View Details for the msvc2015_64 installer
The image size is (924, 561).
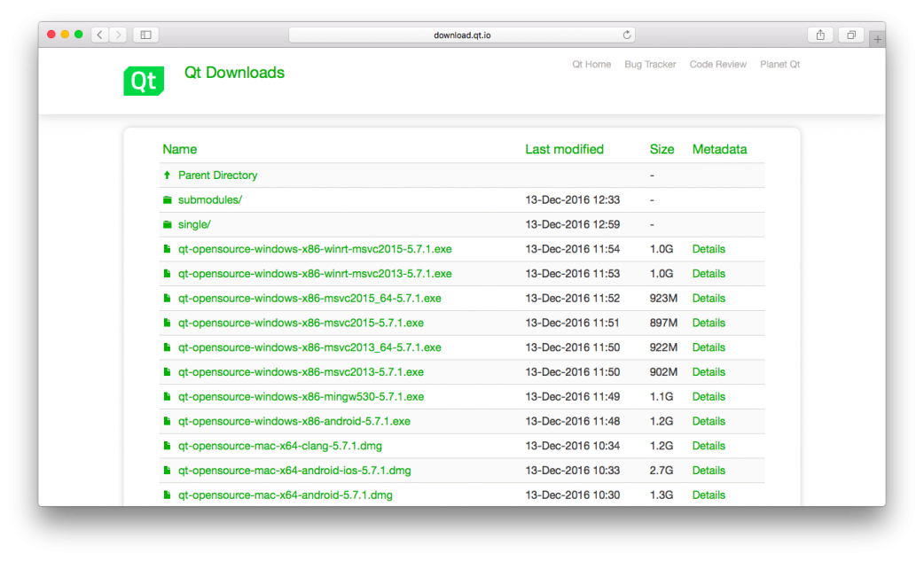click(x=709, y=299)
